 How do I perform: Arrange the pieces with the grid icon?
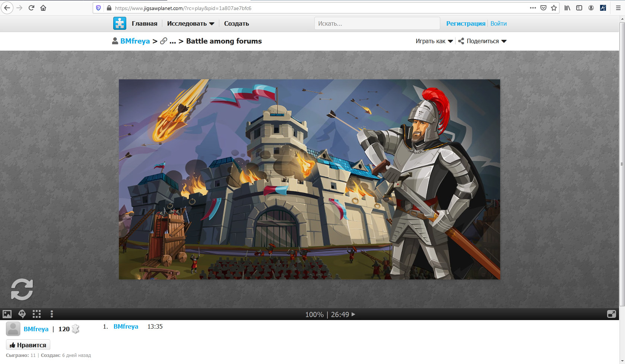point(37,314)
